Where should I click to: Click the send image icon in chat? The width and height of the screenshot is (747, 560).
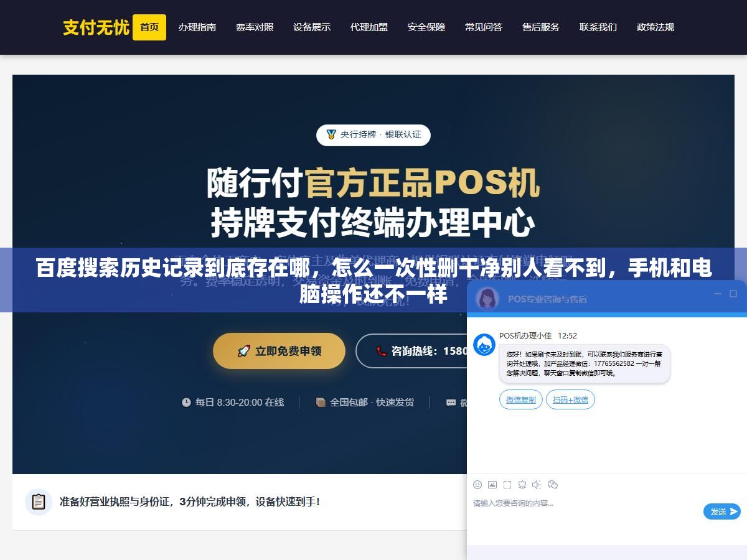coord(492,484)
